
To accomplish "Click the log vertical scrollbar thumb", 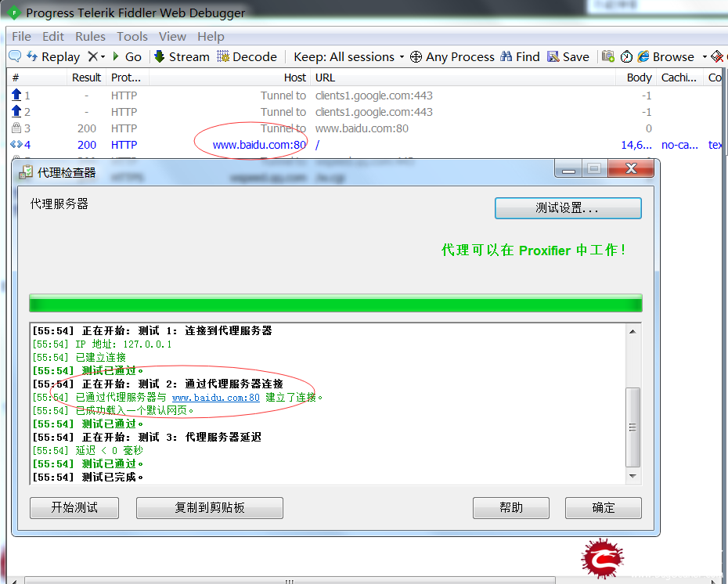I will (x=632, y=427).
